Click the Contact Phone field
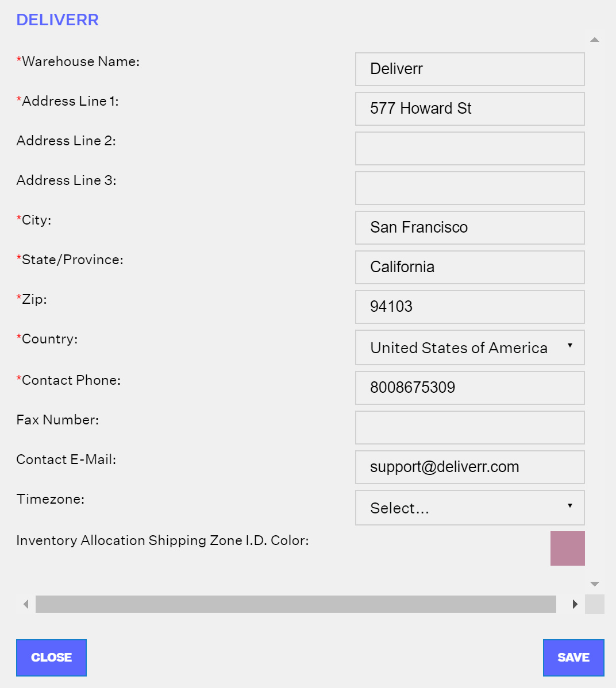This screenshot has width=616, height=688. tap(470, 388)
